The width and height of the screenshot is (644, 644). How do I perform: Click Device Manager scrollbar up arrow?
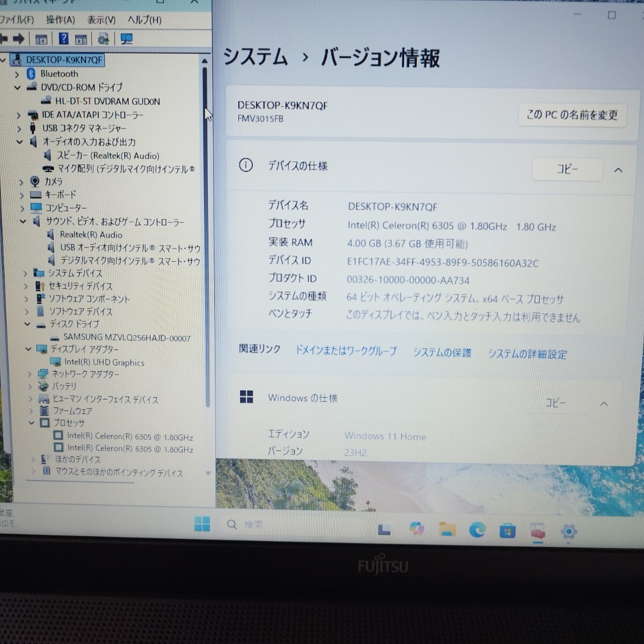[x=204, y=62]
